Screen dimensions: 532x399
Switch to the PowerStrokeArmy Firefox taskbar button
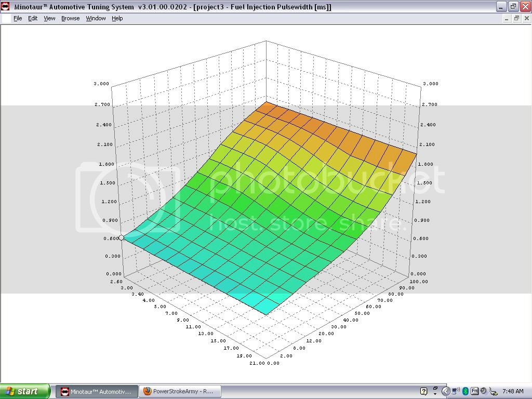tap(180, 392)
